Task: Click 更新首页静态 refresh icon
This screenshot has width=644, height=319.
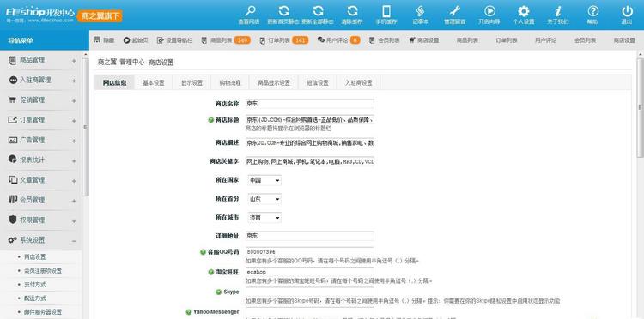Action: click(283, 11)
